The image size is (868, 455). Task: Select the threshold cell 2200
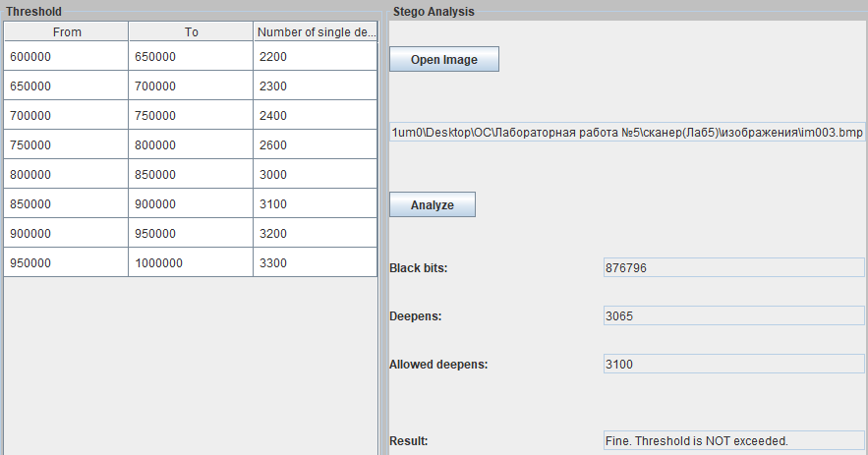pyautogui.click(x=315, y=56)
